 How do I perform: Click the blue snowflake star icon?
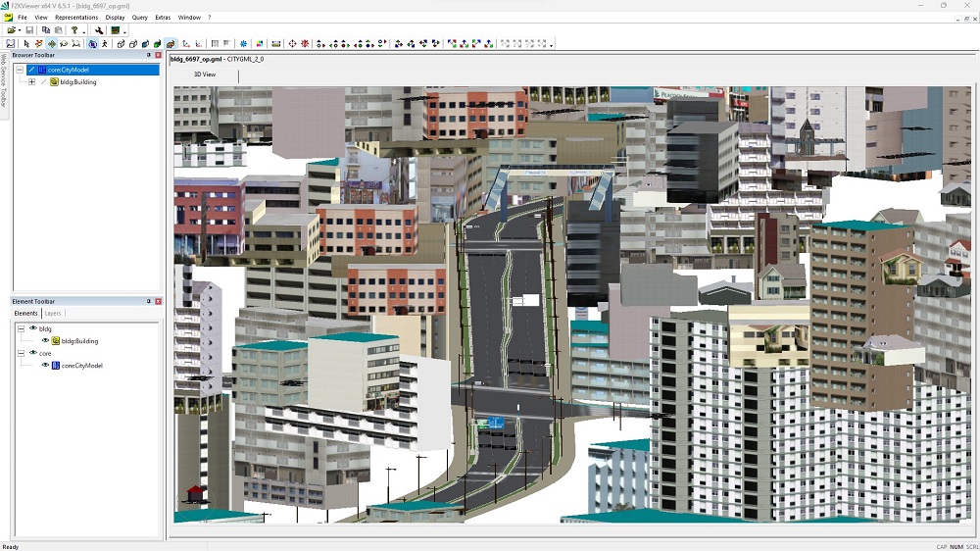[x=243, y=44]
